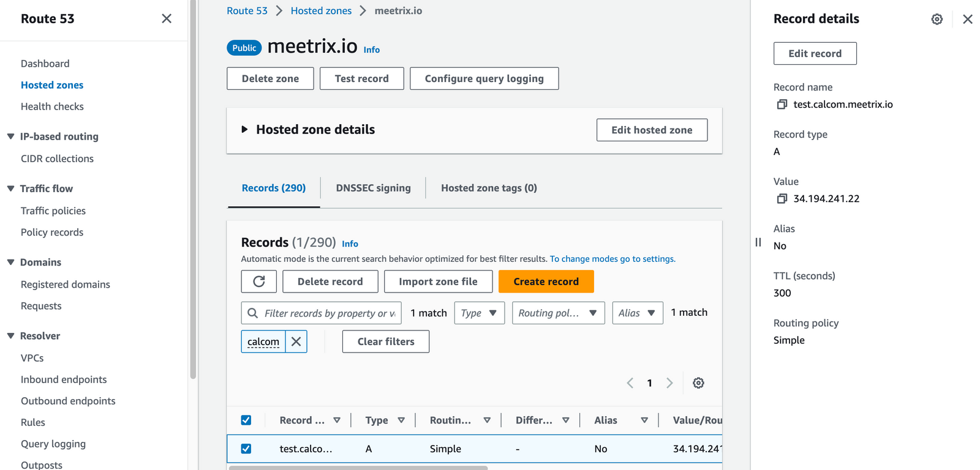Close the Route 53 navigation panel
The width and height of the screenshot is (980, 470).
[x=167, y=18]
